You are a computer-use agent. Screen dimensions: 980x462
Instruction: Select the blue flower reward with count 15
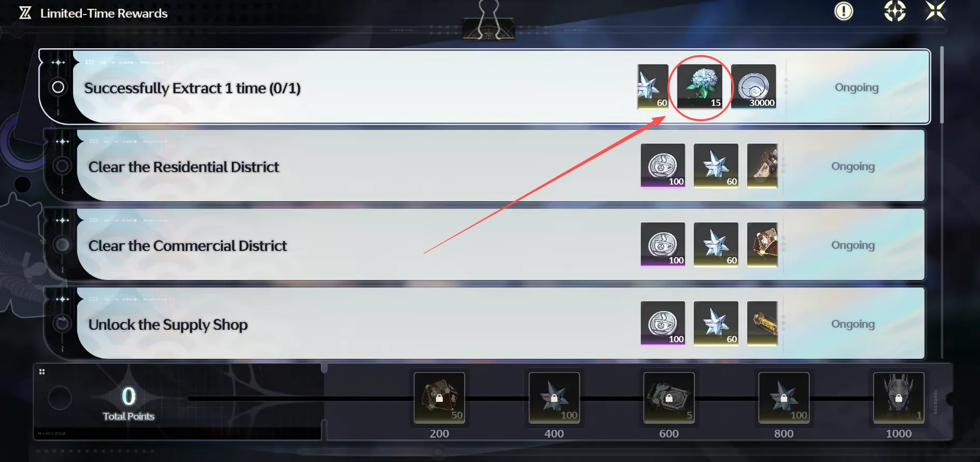[700, 87]
